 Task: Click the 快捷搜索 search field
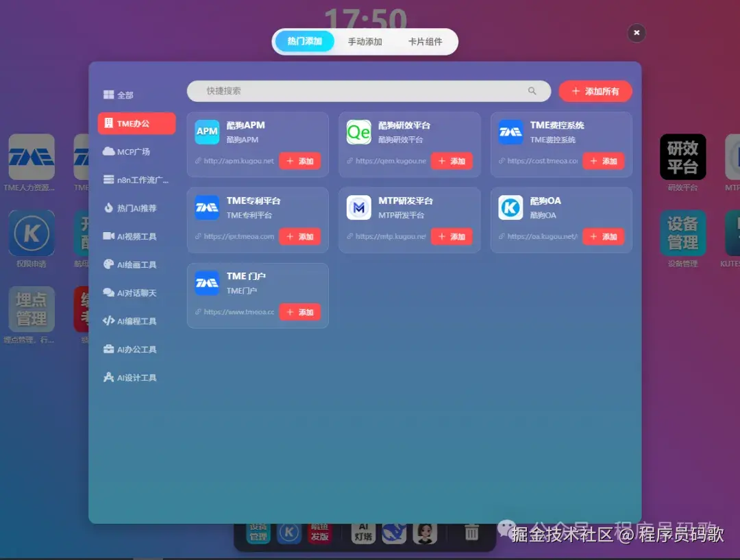tap(369, 91)
